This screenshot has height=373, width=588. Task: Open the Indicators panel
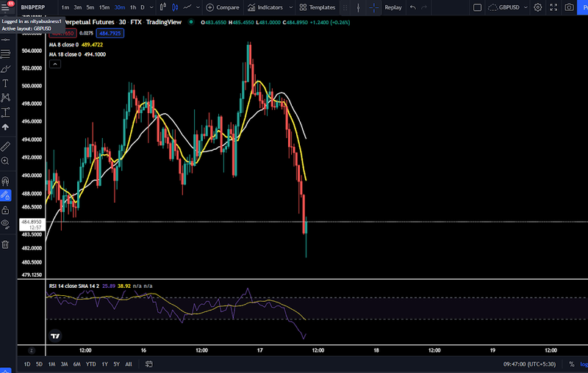265,7
